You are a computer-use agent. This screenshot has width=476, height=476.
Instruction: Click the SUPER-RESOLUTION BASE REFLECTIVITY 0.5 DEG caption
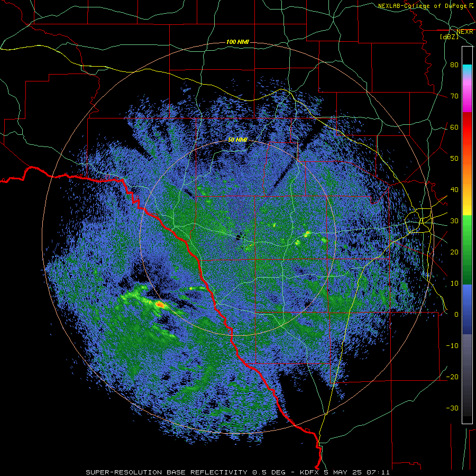click(x=186, y=472)
